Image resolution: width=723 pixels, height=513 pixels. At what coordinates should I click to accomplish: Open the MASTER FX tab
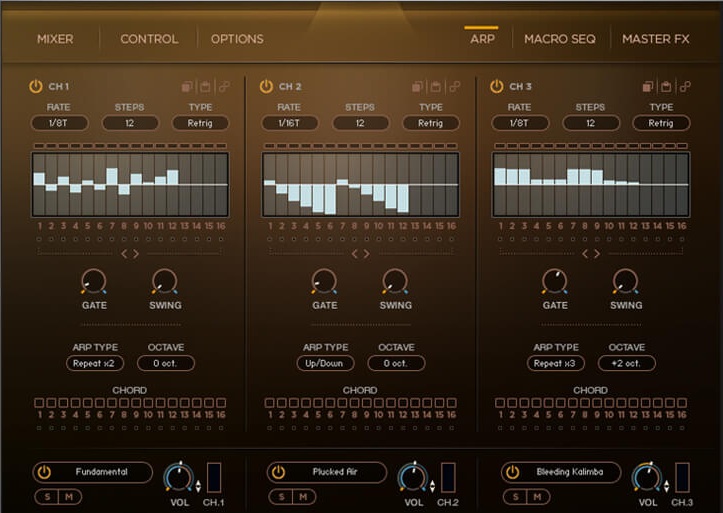(x=656, y=39)
